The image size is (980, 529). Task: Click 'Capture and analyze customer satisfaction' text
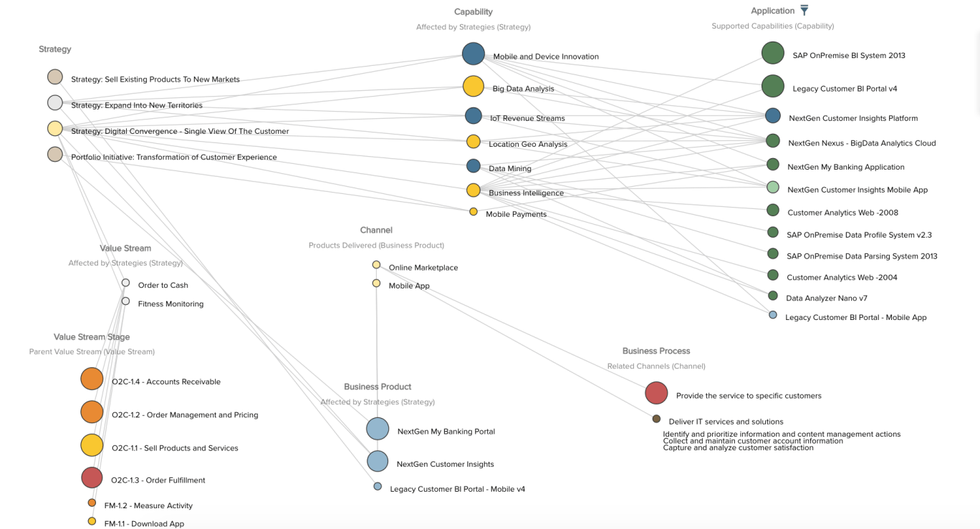[738, 448]
